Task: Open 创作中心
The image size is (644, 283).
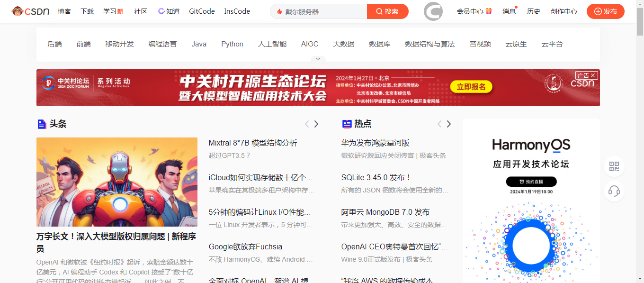Action: (x=564, y=11)
